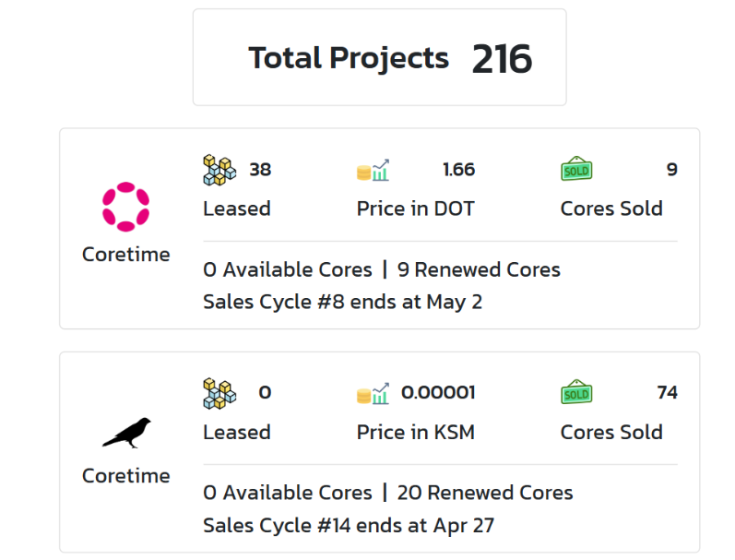Click the Coretime label under Kusama bird
Viewport: 735px width, 560px height.
pos(126,476)
